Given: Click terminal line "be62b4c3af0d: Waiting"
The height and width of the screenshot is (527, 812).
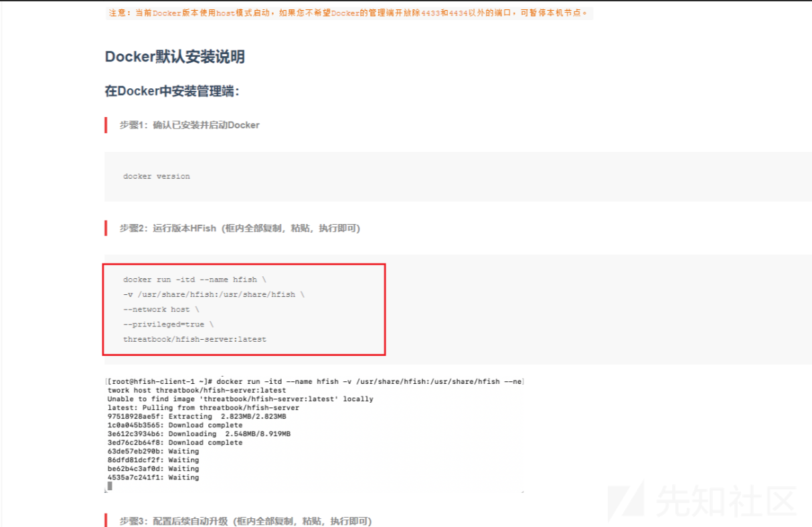Looking at the screenshot, I should (153, 468).
